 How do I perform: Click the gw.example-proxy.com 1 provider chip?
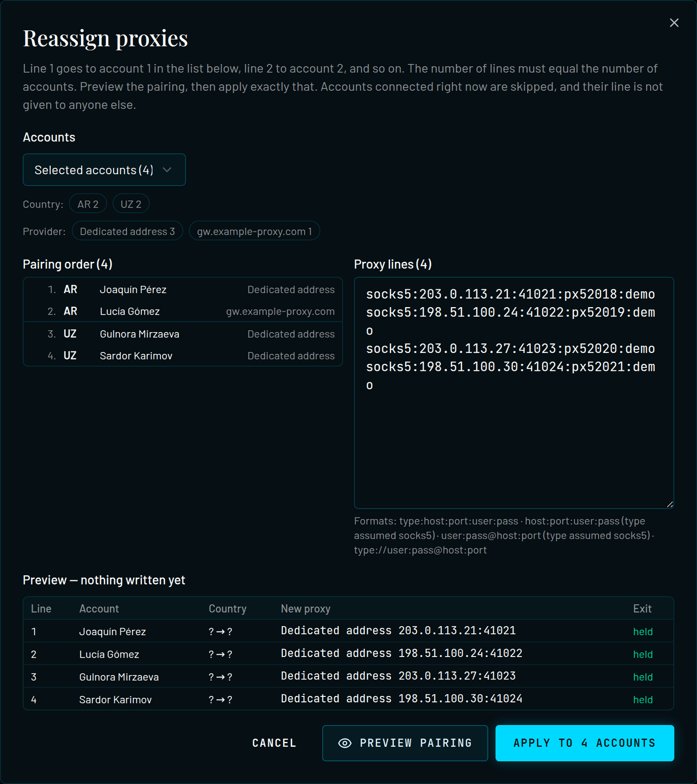pyautogui.click(x=254, y=231)
